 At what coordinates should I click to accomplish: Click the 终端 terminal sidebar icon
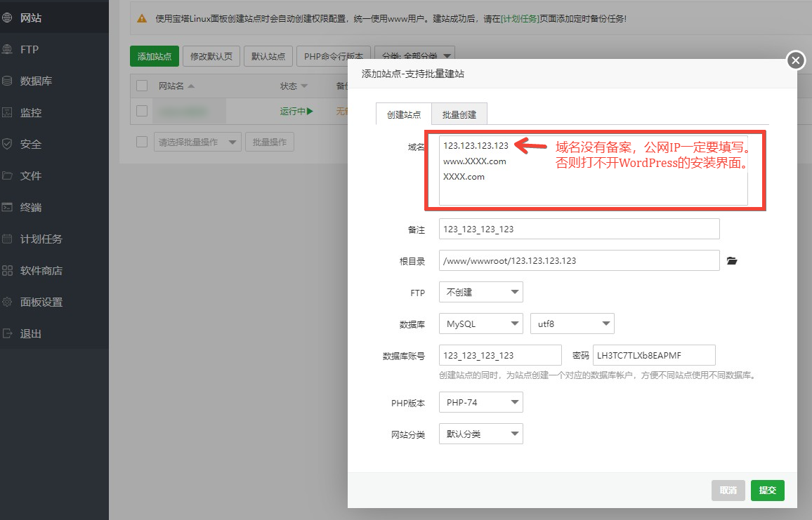8,208
